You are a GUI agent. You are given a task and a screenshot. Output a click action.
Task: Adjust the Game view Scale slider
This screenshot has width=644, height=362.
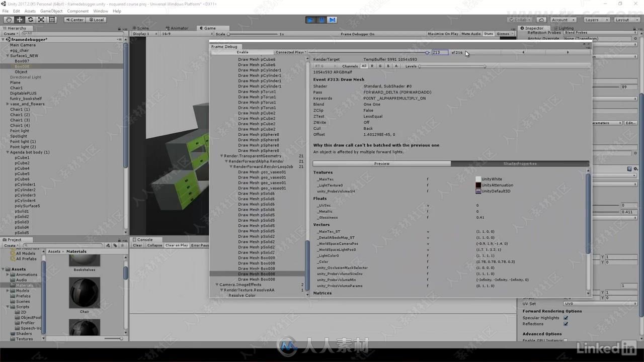pyautogui.click(x=252, y=34)
